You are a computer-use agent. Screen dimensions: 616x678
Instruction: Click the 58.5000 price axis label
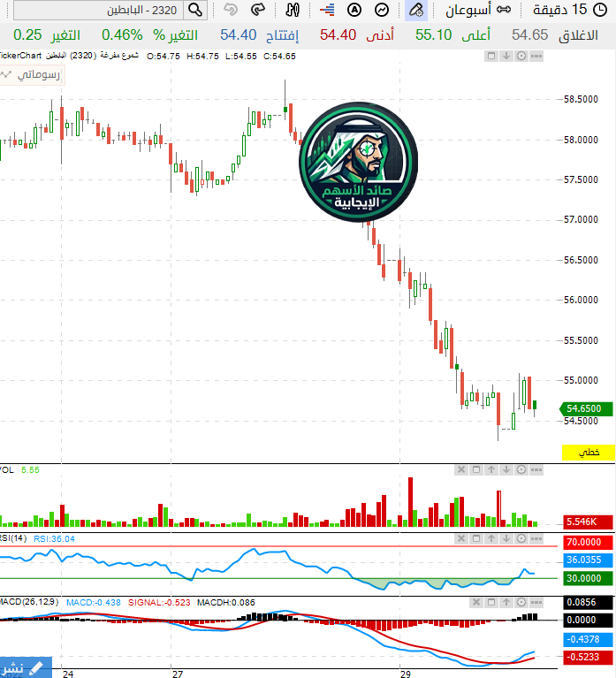pos(581,100)
